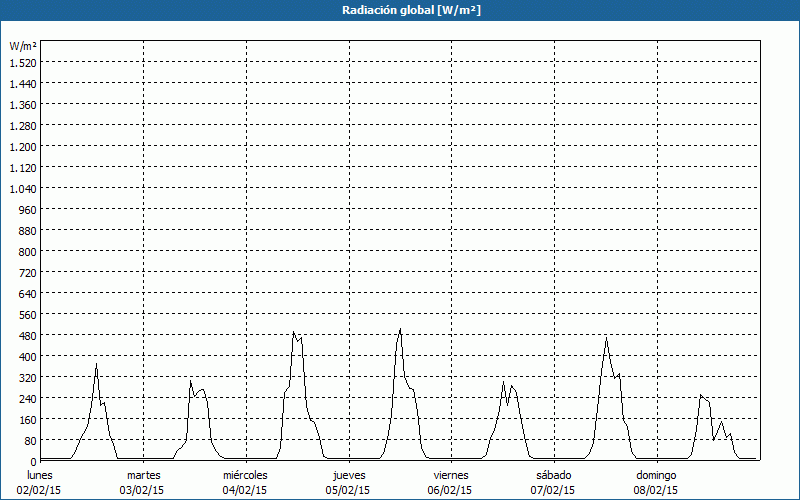Click the radiation peak on sábado
This screenshot has width=800, height=500.
(x=607, y=338)
